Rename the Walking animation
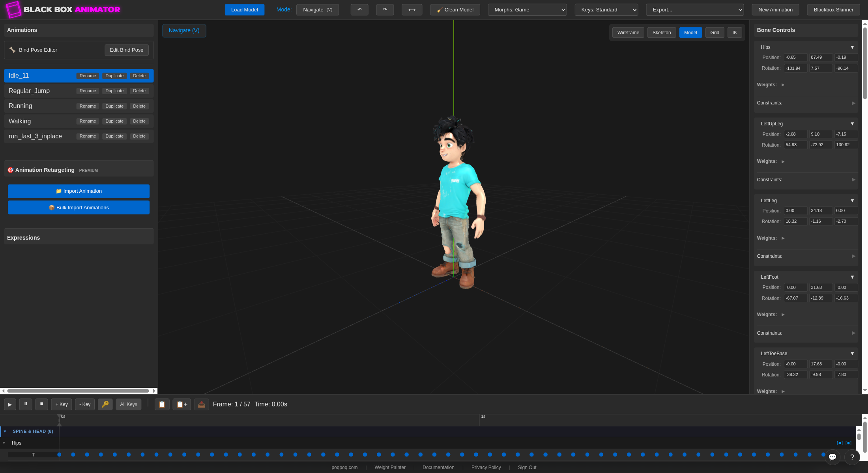 click(88, 121)
